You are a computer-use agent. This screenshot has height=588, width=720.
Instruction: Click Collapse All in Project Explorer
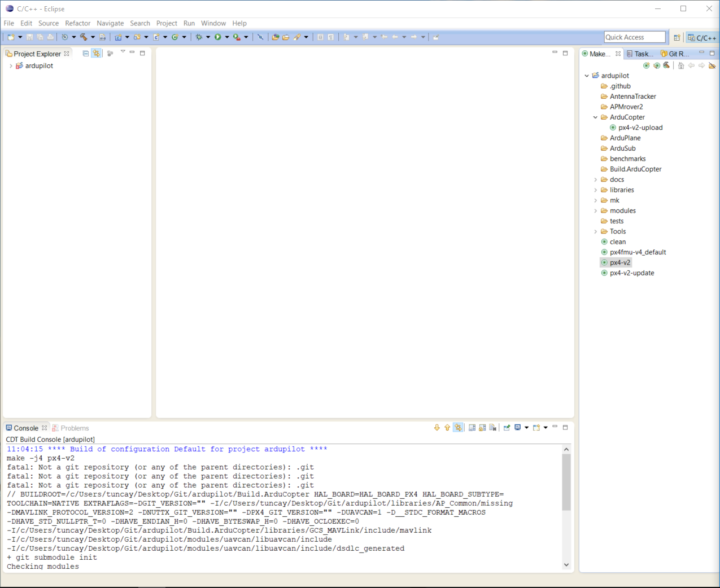click(86, 54)
